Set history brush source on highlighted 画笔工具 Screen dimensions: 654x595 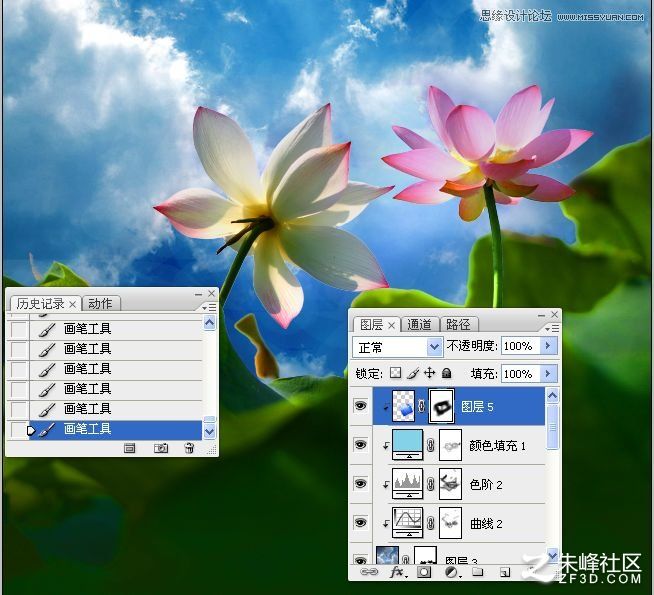18,429
